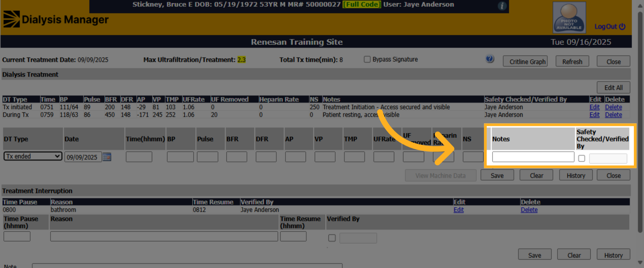
Task: Open the Critline Graph
Action: [525, 61]
